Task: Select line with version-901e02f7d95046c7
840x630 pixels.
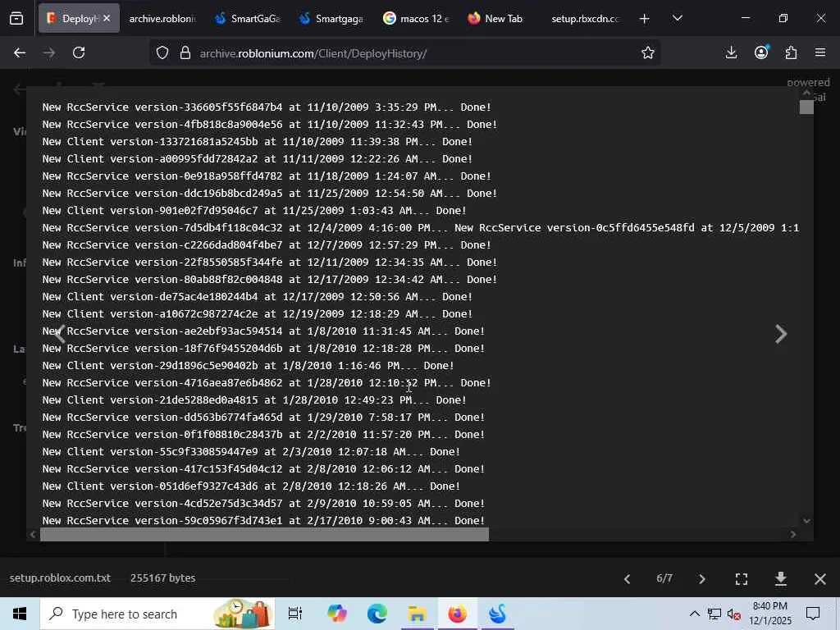Action: pos(254,211)
